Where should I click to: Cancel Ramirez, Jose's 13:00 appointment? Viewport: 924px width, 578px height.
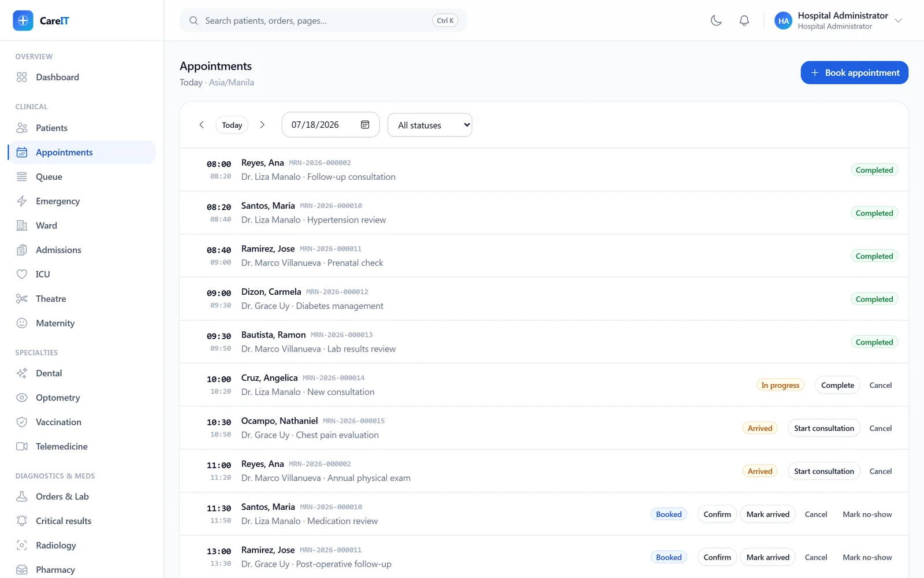tap(816, 557)
